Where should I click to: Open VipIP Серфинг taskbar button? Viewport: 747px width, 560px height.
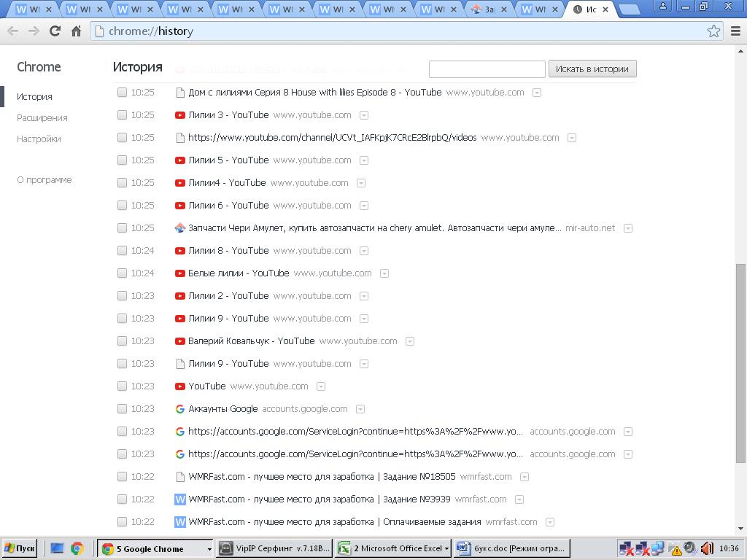tap(274, 548)
